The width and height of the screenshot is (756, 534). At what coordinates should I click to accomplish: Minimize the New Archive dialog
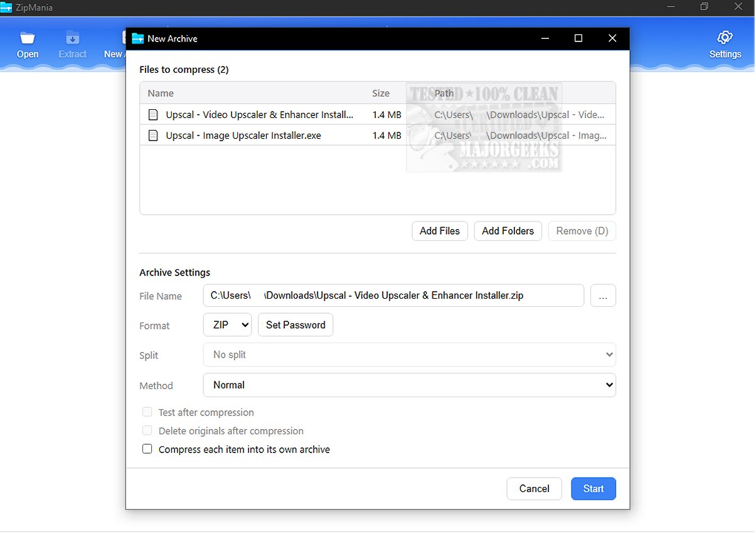coord(545,38)
